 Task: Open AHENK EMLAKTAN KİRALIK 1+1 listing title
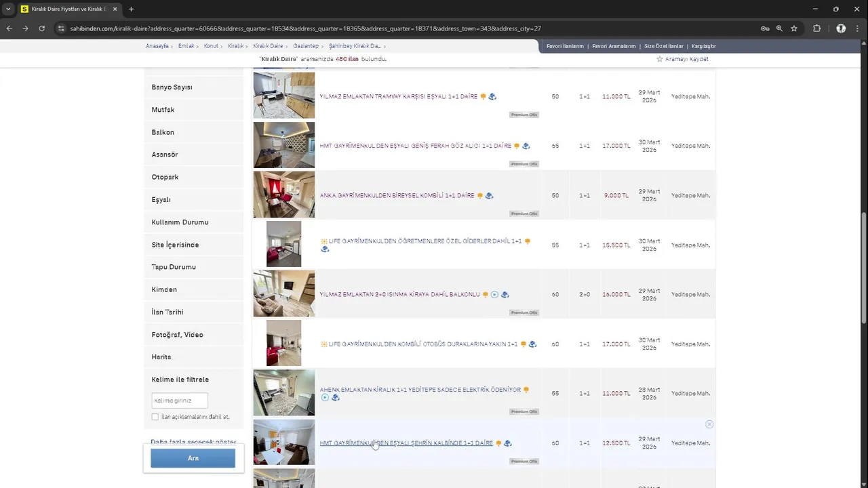coord(420,390)
